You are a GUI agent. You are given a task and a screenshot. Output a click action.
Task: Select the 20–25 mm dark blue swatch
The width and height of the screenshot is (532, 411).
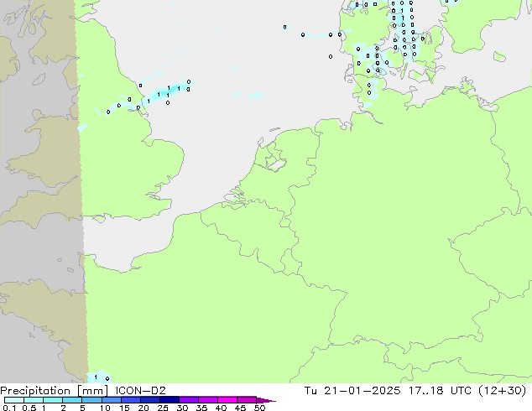coord(149,400)
